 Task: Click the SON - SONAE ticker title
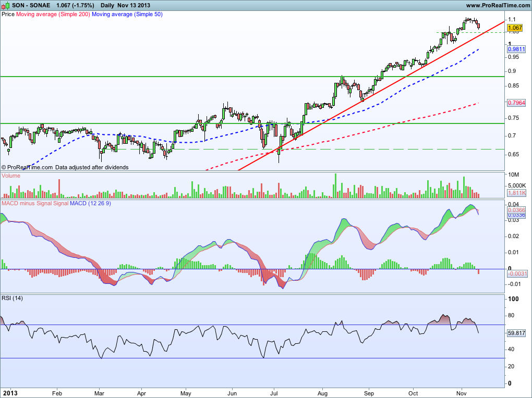click(x=31, y=5)
